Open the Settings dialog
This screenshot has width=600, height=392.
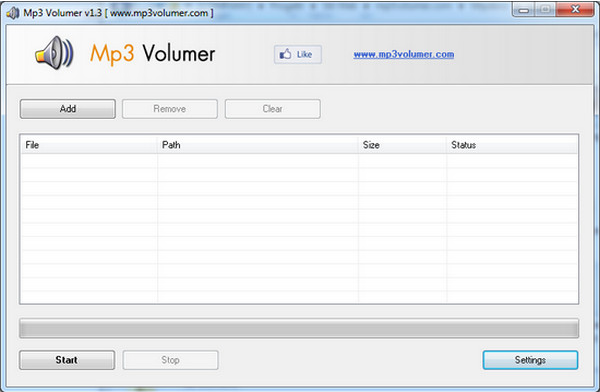(x=530, y=360)
